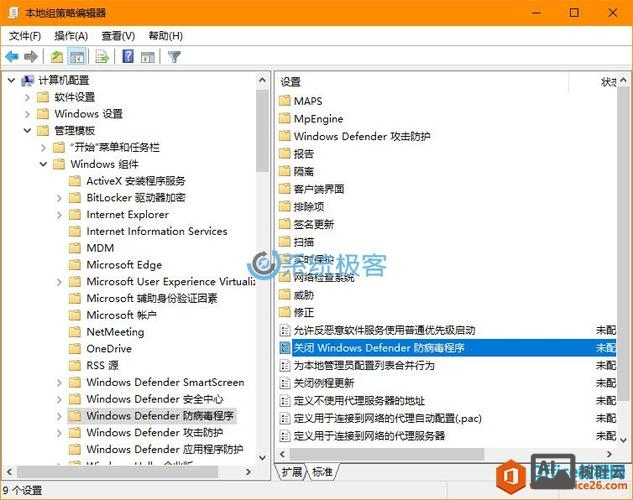Click the policy icon of 定义不使用代理服务器的地址

pyautogui.click(x=285, y=400)
